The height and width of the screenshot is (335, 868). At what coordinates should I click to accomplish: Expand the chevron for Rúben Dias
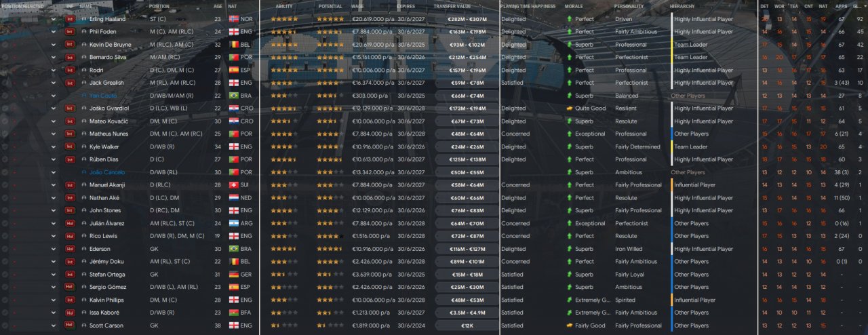click(54, 159)
